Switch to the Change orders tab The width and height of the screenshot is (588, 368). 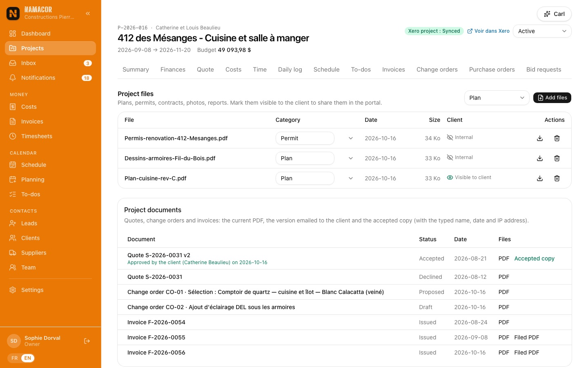pyautogui.click(x=437, y=70)
